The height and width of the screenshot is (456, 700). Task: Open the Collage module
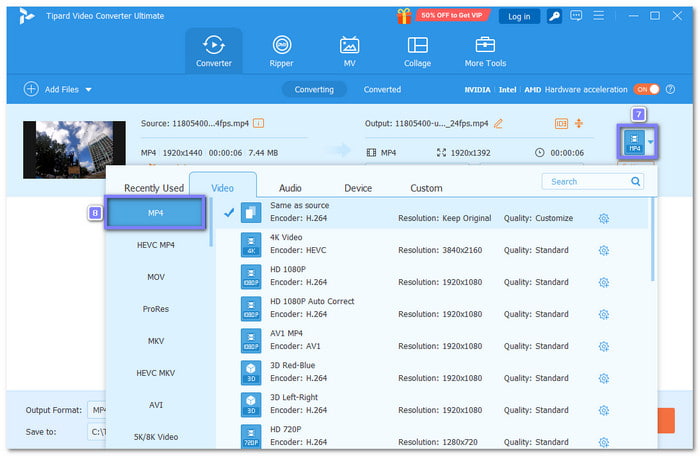tap(417, 50)
